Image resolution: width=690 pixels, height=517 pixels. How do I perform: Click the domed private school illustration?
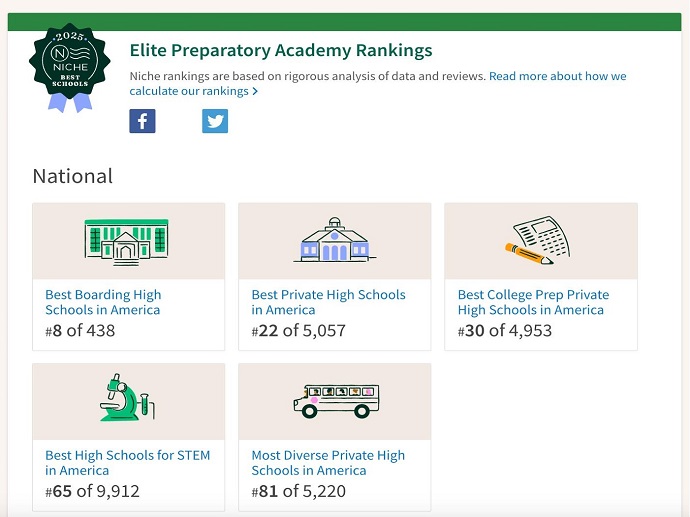pos(334,241)
